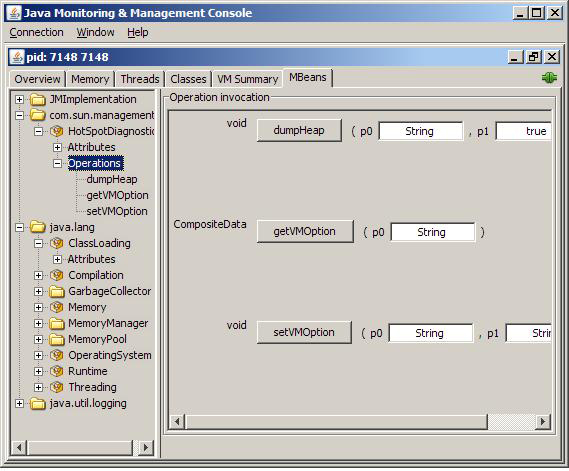Switch to the VM Summary tab
This screenshot has width=569, height=471.
pyautogui.click(x=247, y=79)
